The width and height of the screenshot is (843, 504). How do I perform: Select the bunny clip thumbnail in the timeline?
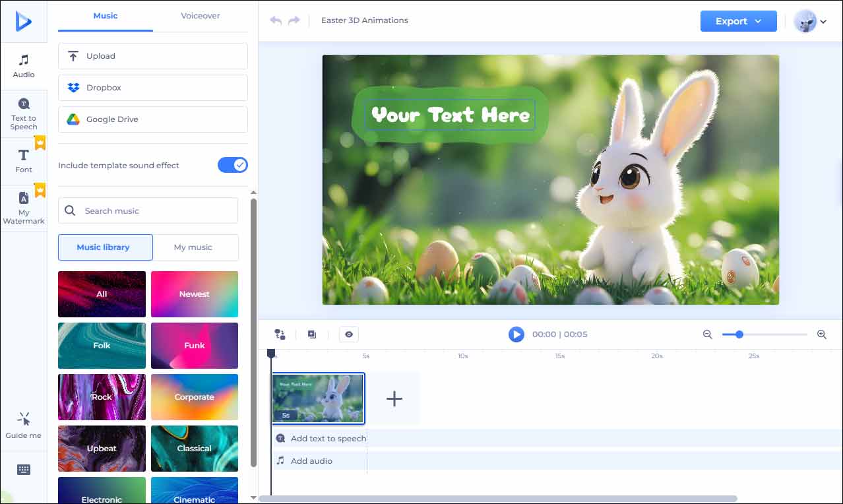[x=318, y=398]
